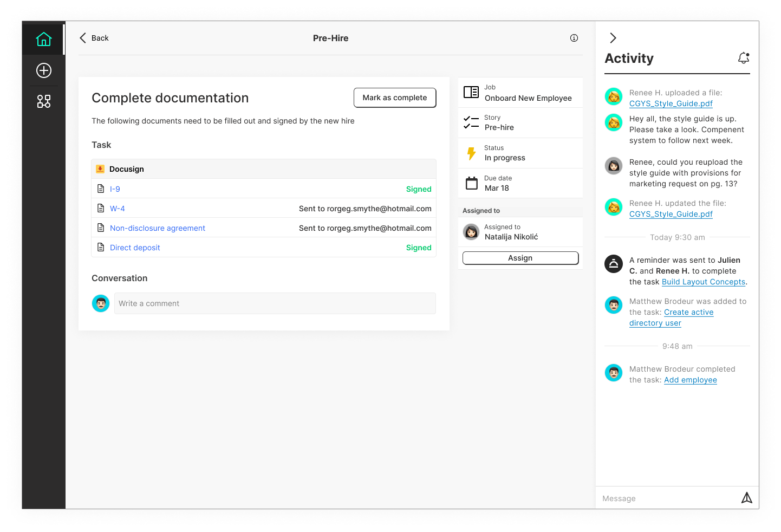Click the In progress status value
Screen dimensions: 781x532
[505, 158]
